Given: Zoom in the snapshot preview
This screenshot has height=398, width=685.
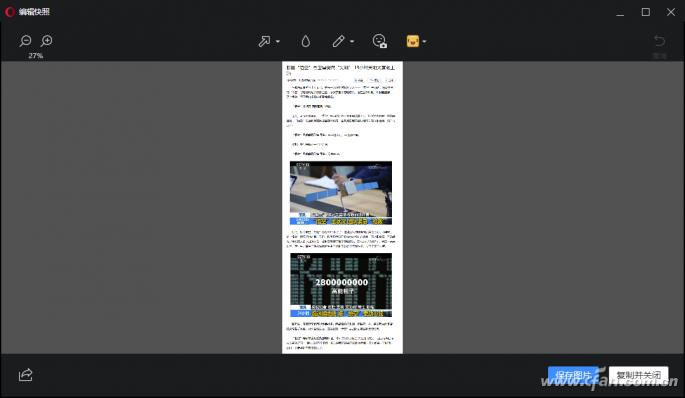Looking at the screenshot, I should click(x=46, y=41).
